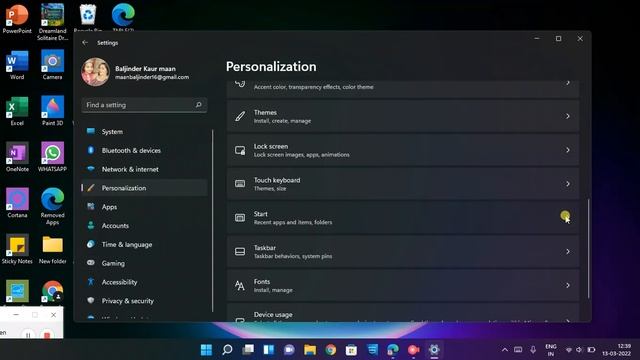Select the Word desktop shortcut
640x360 pixels.
coord(17,65)
